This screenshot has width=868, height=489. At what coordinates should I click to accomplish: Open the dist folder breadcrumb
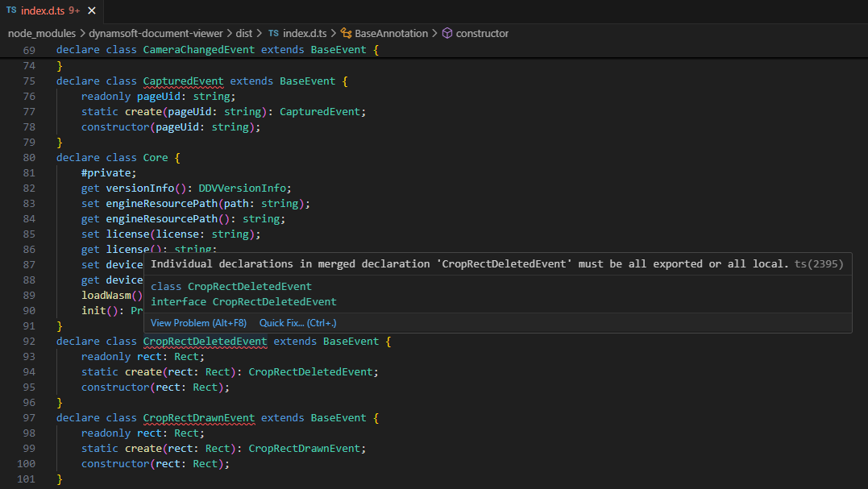coord(243,33)
